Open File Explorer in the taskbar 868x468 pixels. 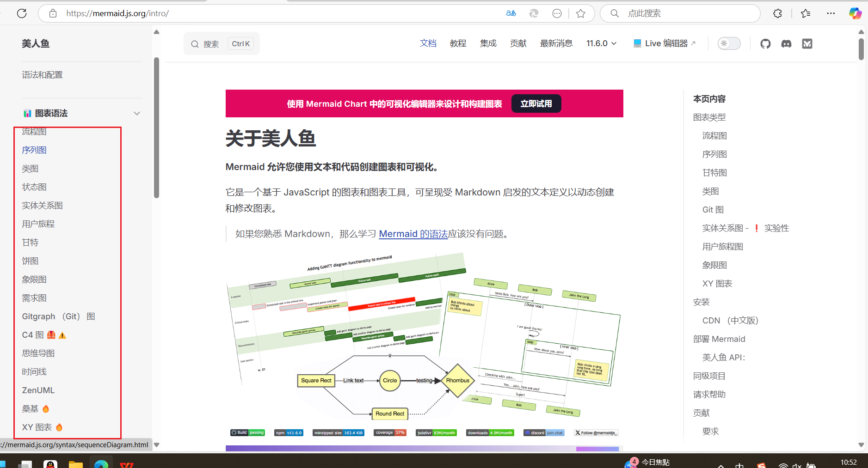75,463
